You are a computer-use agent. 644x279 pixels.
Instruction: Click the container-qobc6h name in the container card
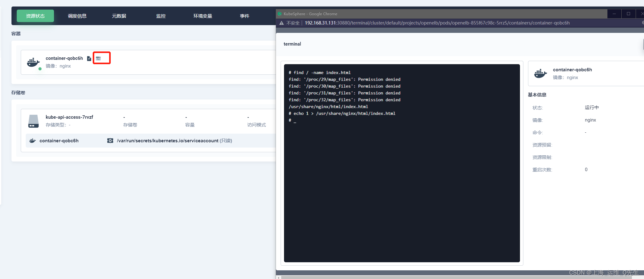tap(64, 58)
